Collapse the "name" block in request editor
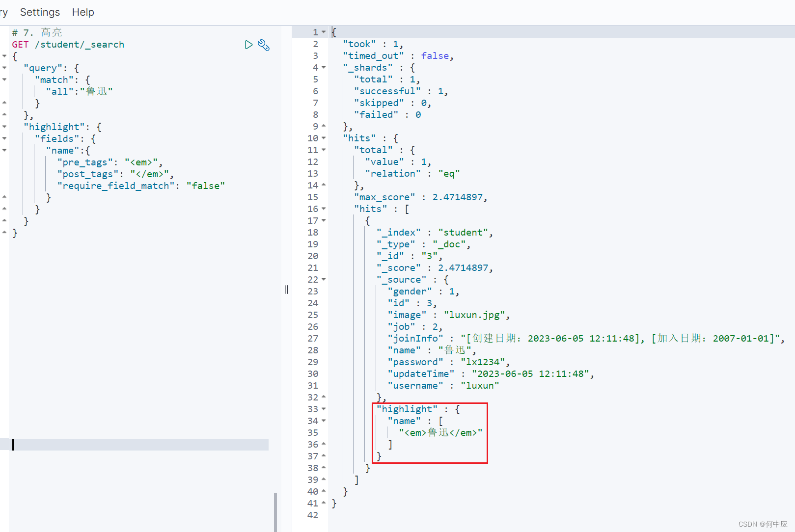Viewport: 795px width, 532px height. [4, 150]
